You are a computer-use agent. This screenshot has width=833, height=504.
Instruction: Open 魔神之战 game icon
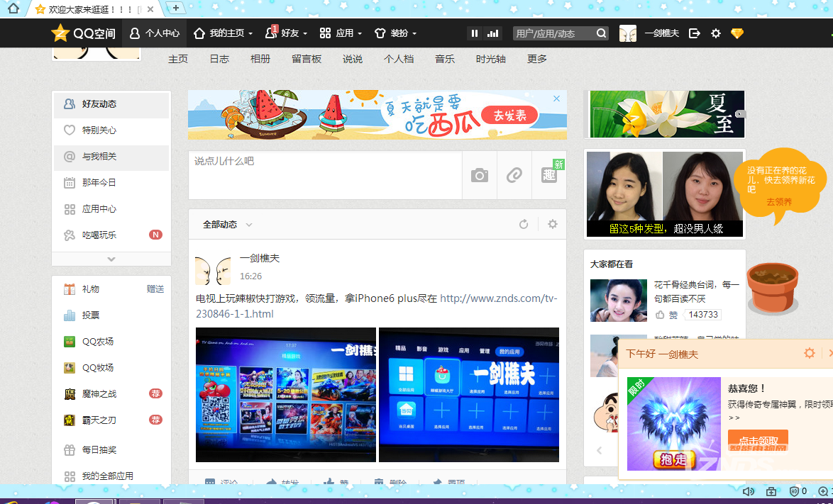click(x=70, y=394)
